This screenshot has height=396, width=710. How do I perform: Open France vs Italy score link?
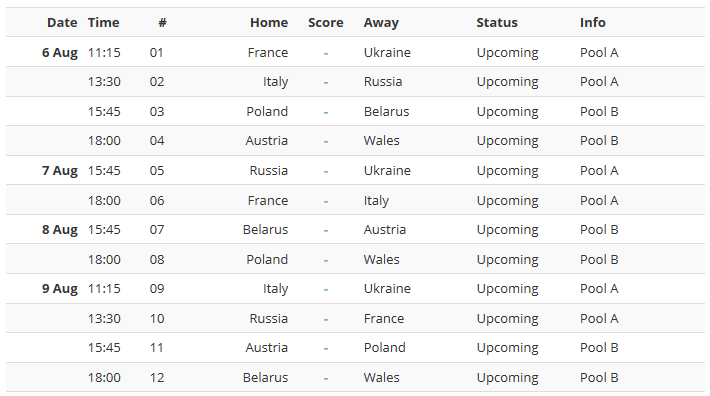pyautogui.click(x=326, y=201)
